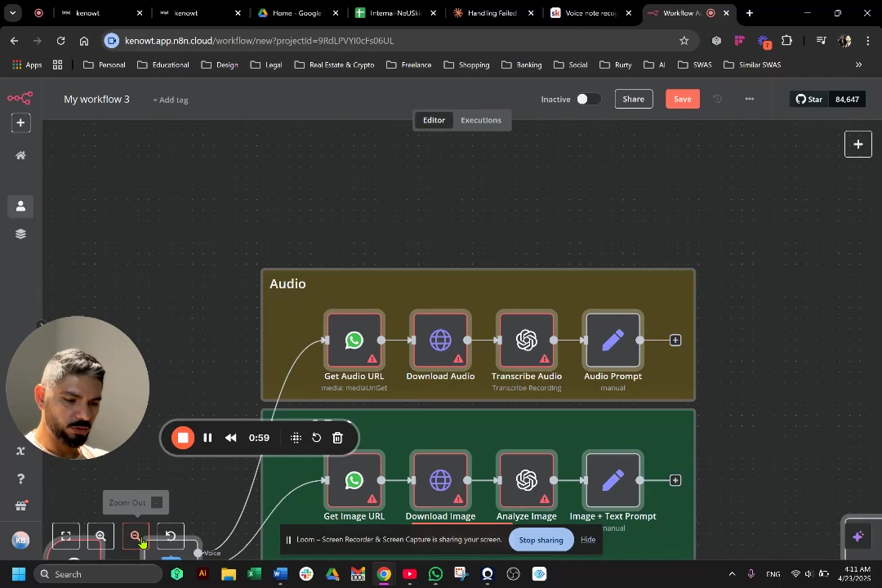Expand the bookmarks bar overflow chevron
The height and width of the screenshot is (588, 882).
[x=858, y=65]
